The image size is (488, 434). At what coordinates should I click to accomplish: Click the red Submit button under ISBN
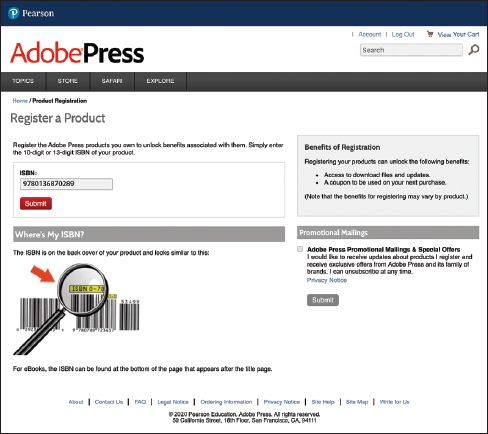[36, 204]
